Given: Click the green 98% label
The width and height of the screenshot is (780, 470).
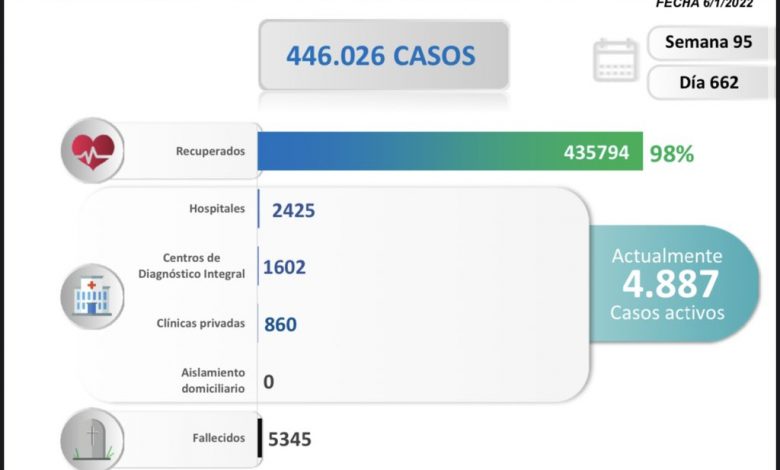Looking at the screenshot, I should tap(671, 153).
